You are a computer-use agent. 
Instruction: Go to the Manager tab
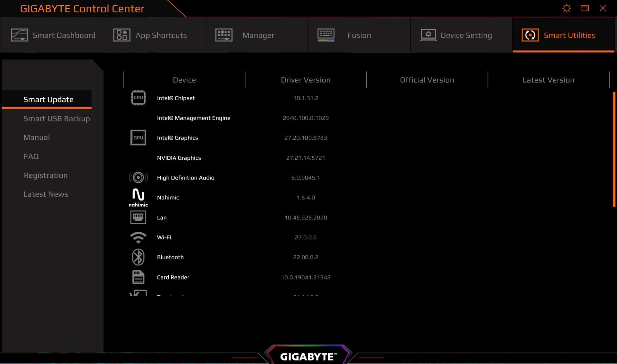tap(257, 35)
